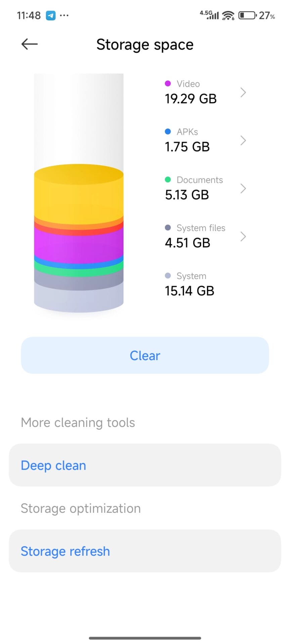Expand the APKs storage chevron
Image resolution: width=290 pixels, height=644 pixels.
point(243,140)
